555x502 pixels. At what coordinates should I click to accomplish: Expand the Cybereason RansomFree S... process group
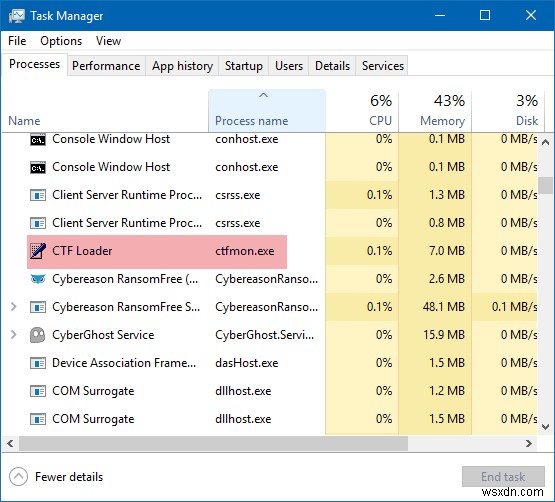[x=13, y=307]
